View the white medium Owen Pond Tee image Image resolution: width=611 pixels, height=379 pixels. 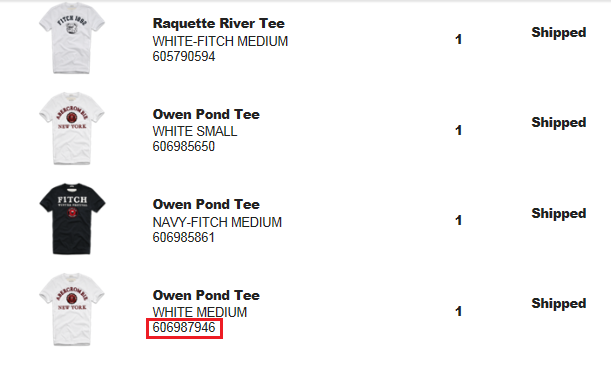(x=72, y=309)
